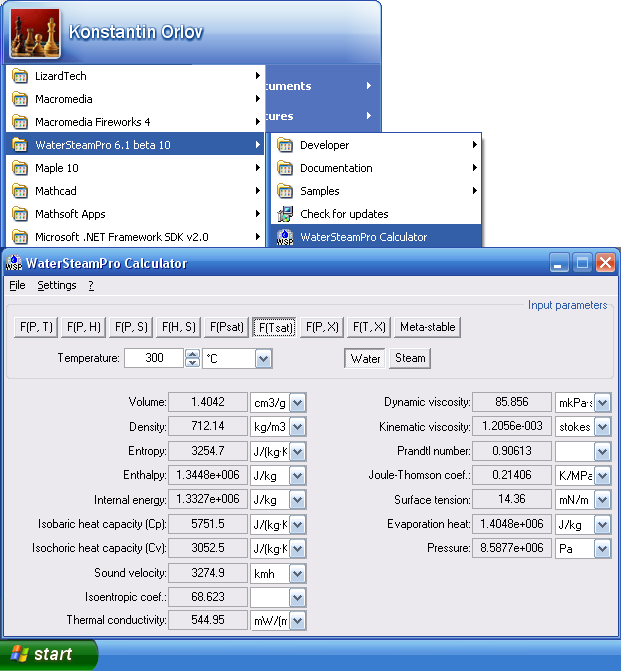Click the Isoentropic coef. value 68.623
The width and height of the screenshot is (621, 671).
point(208,597)
